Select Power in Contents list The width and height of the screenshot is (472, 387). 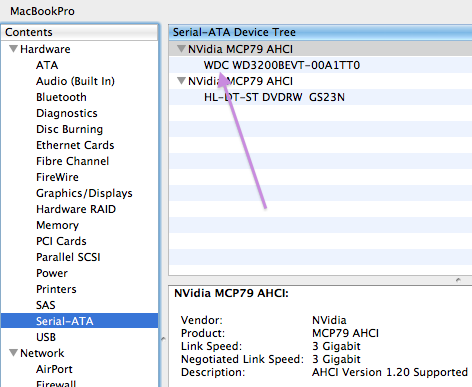52,273
